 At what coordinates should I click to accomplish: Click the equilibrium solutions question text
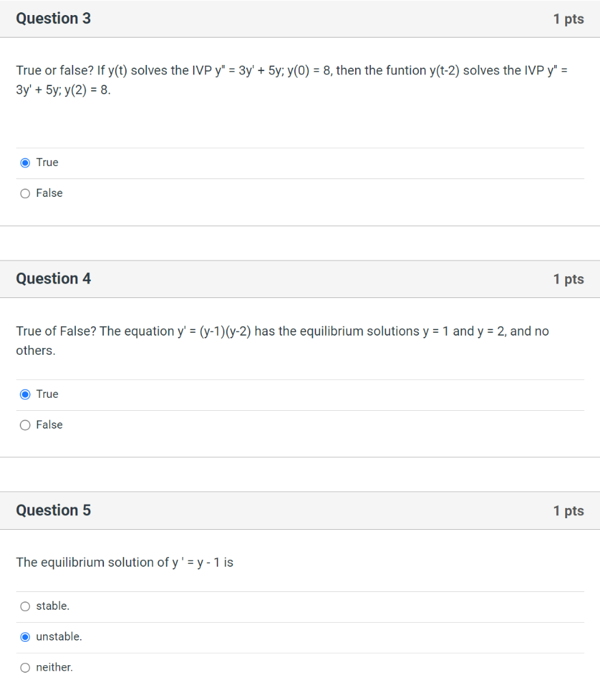tap(282, 340)
